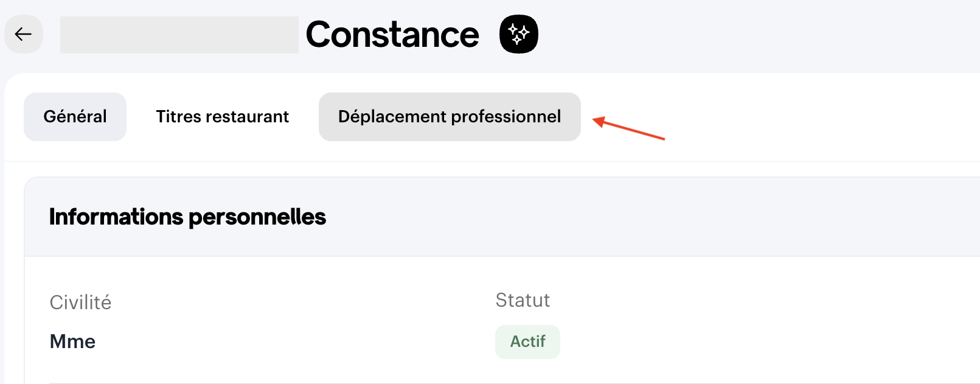Click the red annotation arrow
This screenshot has width=980, height=384.
(629, 129)
